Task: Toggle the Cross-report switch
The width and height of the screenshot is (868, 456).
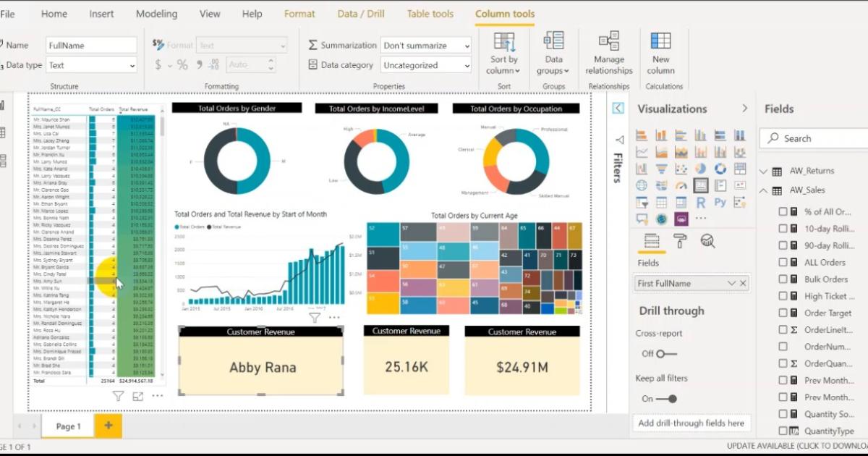Action: coord(665,354)
